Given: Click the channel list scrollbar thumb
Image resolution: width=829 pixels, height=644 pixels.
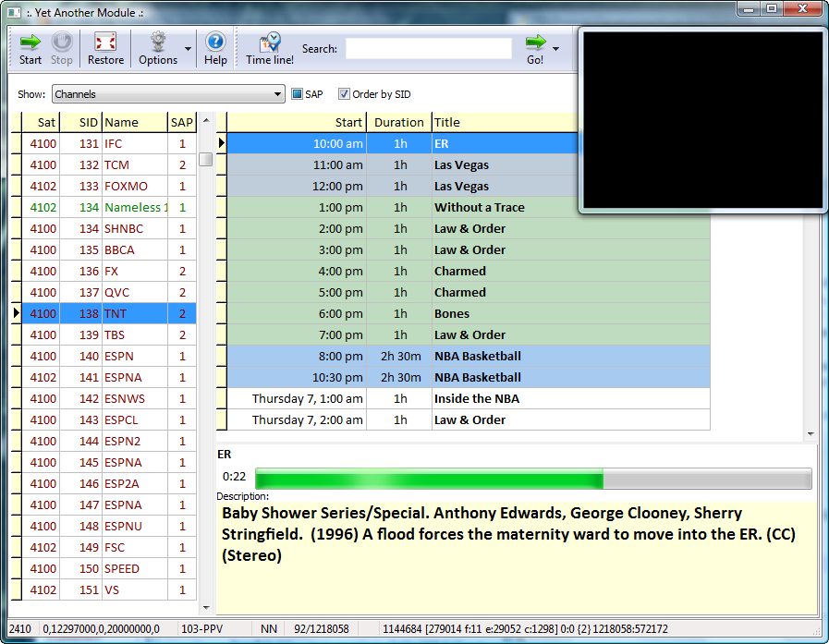Looking at the screenshot, I should (x=206, y=159).
